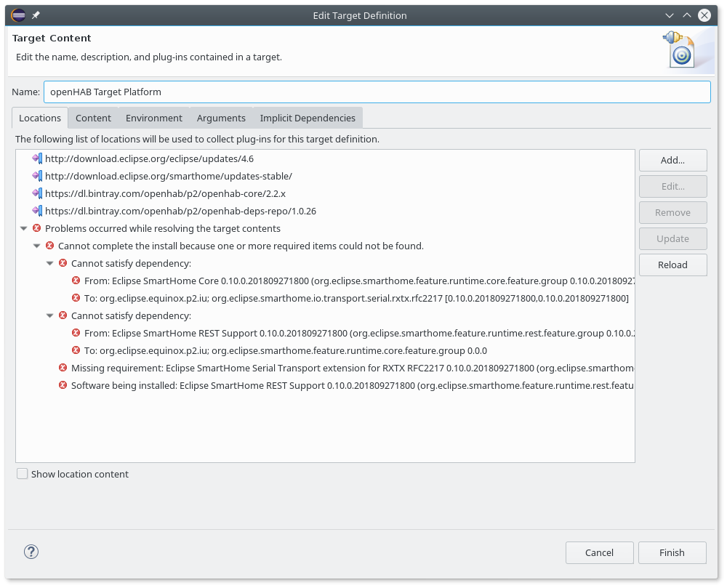Click error icon beside 'Missing requirement' row
This screenshot has width=727, height=588.
[63, 368]
